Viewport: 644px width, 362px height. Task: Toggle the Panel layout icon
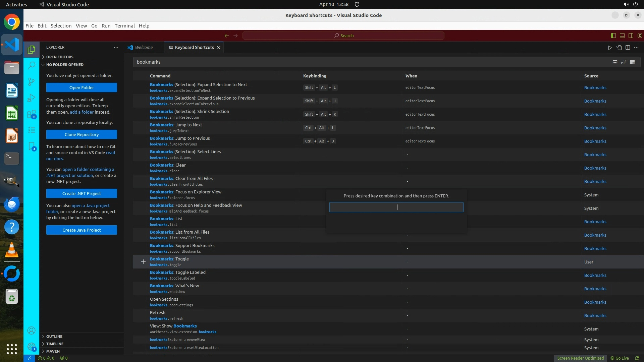(x=622, y=36)
